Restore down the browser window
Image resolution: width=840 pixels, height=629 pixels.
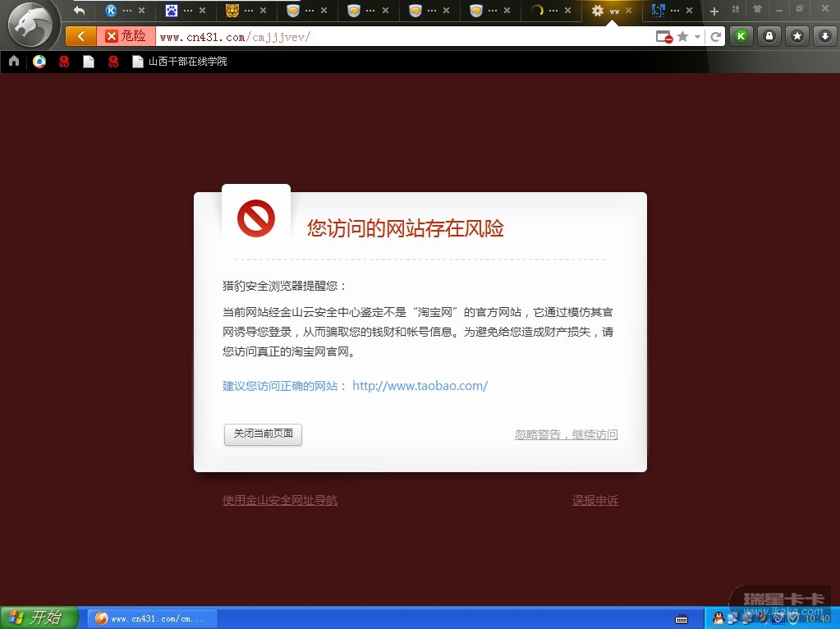coord(800,8)
